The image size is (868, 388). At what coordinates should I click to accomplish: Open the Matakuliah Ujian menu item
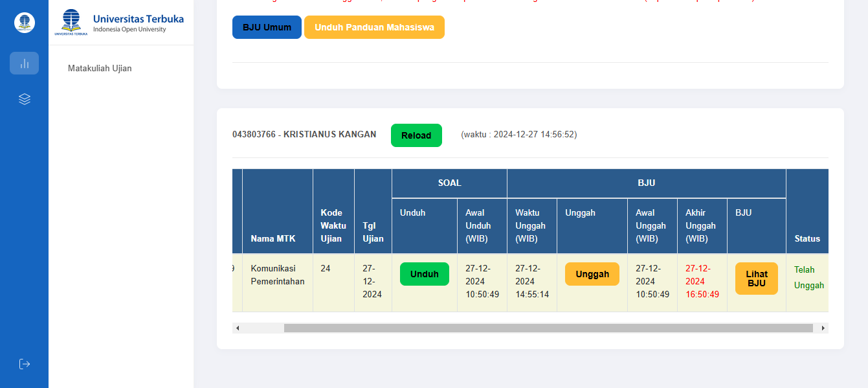point(100,68)
